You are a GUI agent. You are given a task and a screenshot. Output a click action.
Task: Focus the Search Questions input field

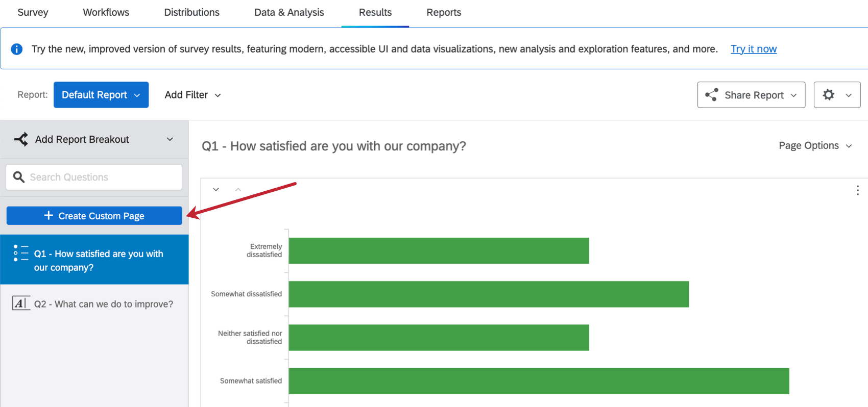102,177
